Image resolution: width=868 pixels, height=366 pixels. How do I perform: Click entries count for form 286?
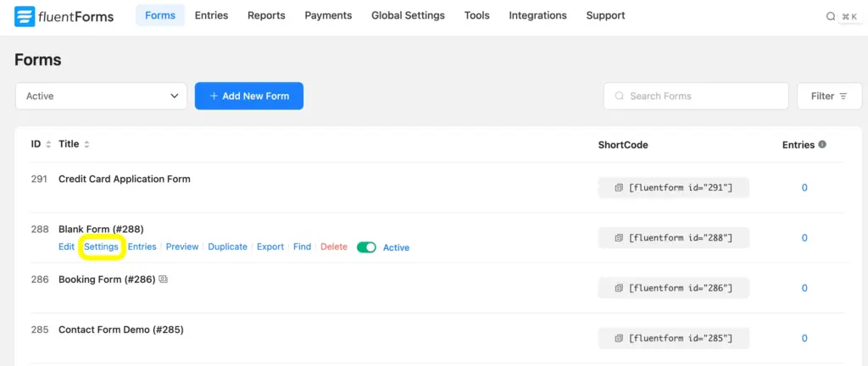point(804,288)
